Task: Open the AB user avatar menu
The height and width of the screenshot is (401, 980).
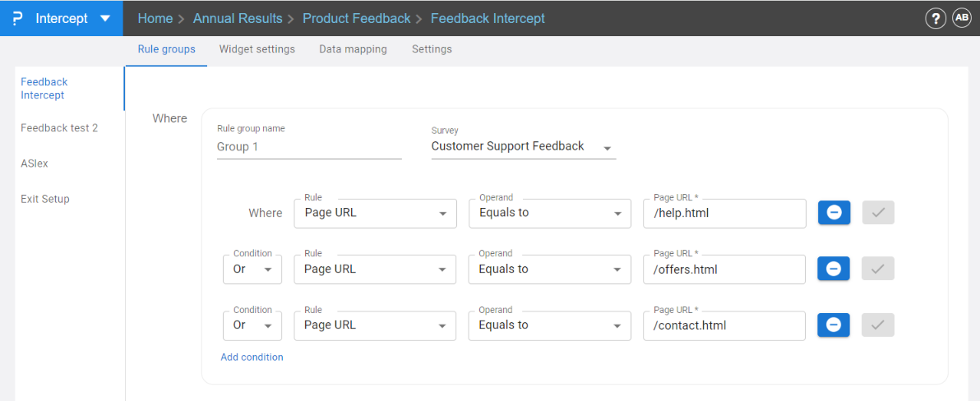Action: 962,18
